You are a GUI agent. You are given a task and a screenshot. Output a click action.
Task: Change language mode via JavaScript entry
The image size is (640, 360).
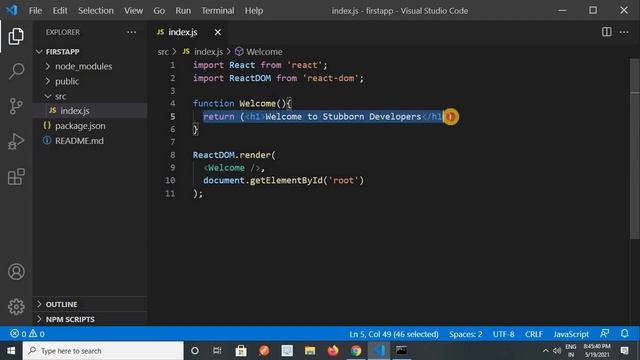click(x=571, y=334)
